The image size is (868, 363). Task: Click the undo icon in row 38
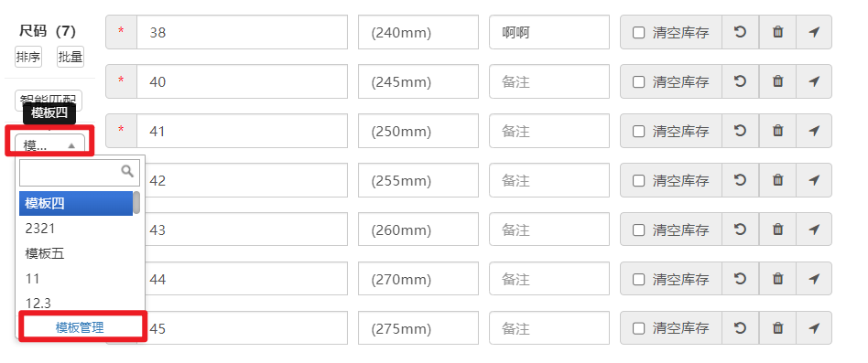point(740,32)
